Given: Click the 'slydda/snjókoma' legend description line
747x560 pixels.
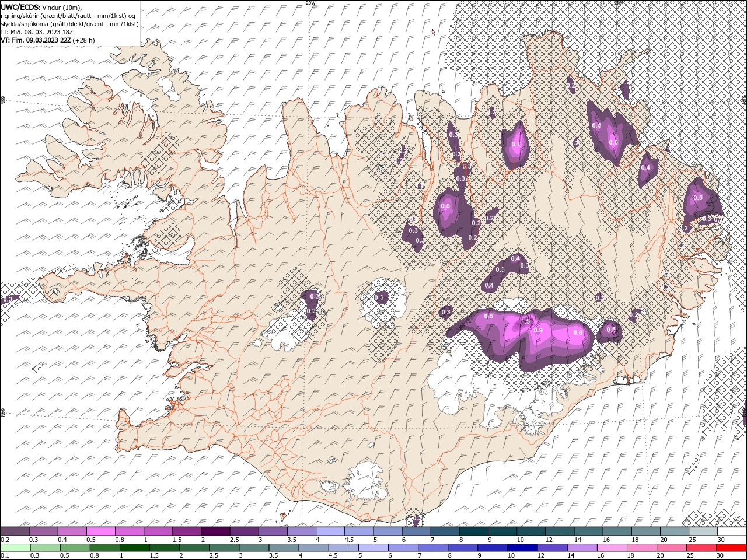Looking at the screenshot, I should [69, 24].
